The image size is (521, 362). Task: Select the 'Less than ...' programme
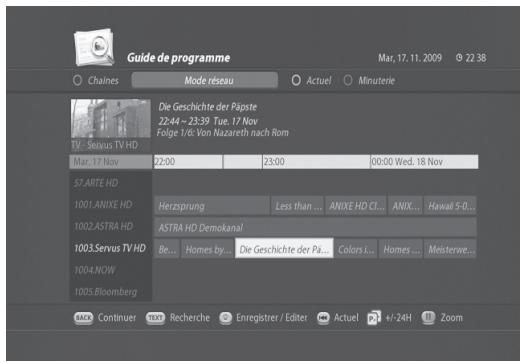(297, 206)
